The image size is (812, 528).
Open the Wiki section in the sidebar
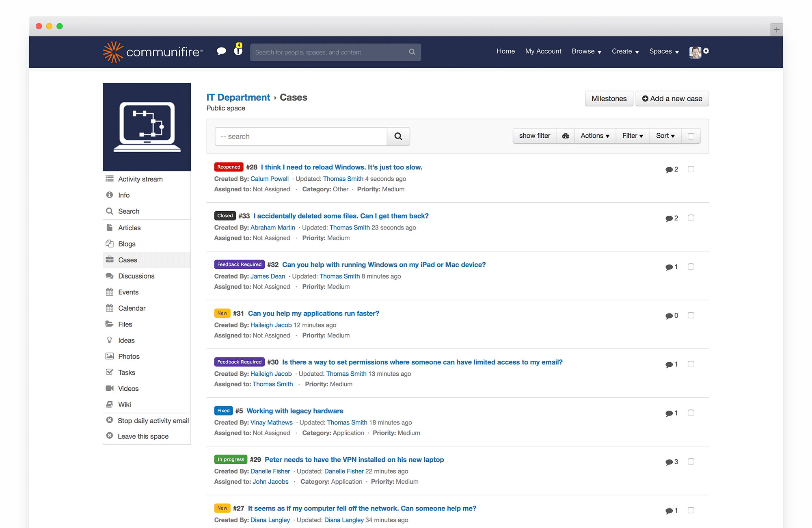point(124,405)
